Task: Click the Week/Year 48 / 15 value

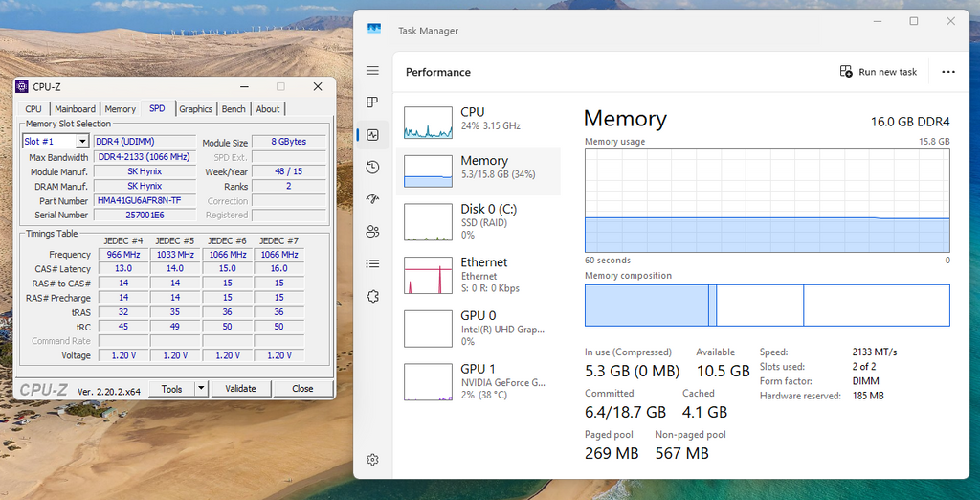Action: pos(289,171)
